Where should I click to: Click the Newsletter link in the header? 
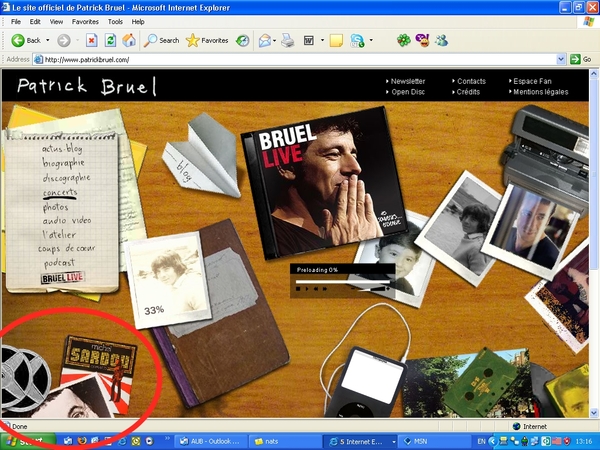pyautogui.click(x=408, y=81)
